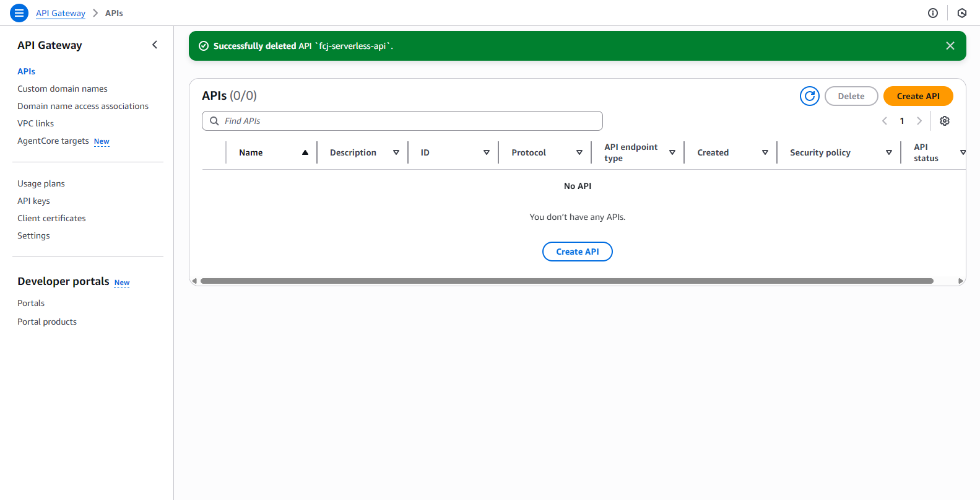
Task: Click the disabled Delete button
Action: tap(851, 96)
